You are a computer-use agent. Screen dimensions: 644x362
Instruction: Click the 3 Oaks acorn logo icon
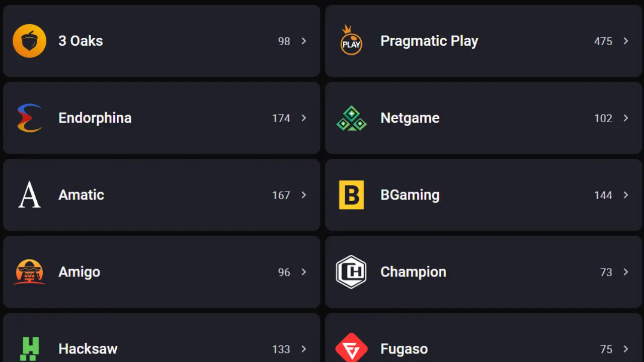(x=30, y=41)
